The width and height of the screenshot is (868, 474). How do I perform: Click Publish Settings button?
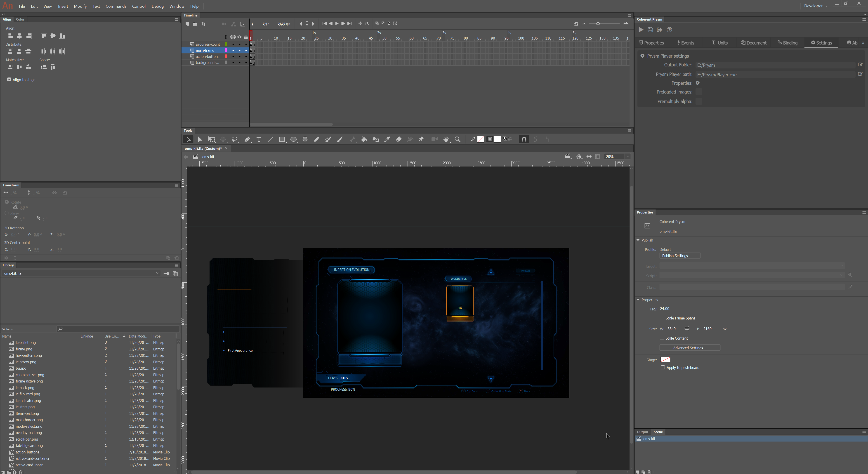[680, 256]
